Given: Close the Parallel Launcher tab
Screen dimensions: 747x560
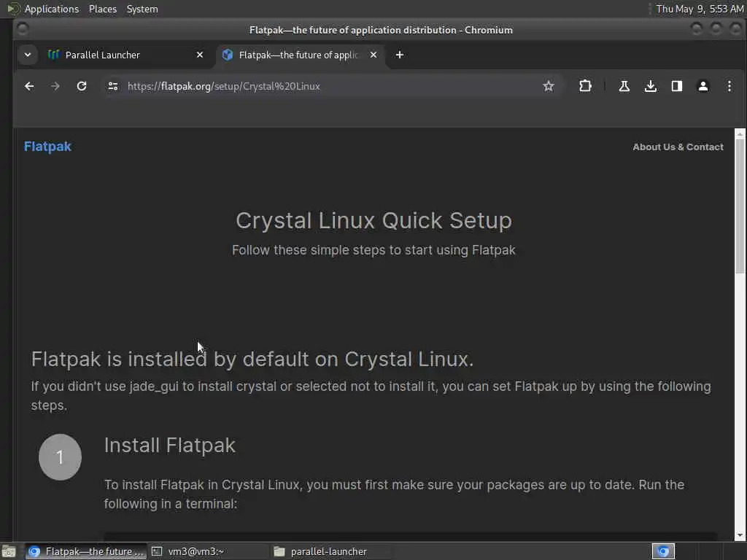Looking at the screenshot, I should coord(200,55).
